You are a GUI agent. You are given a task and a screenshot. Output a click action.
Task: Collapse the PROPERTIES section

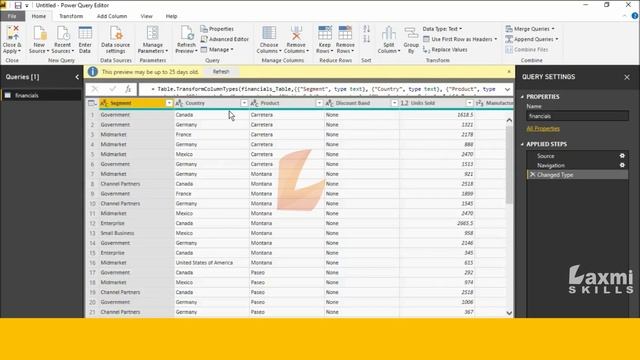click(522, 97)
